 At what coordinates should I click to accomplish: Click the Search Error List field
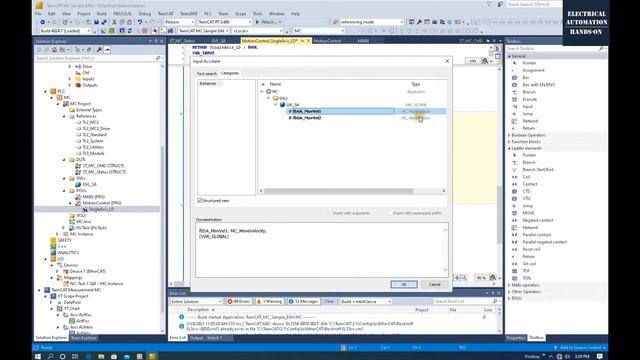click(466, 301)
